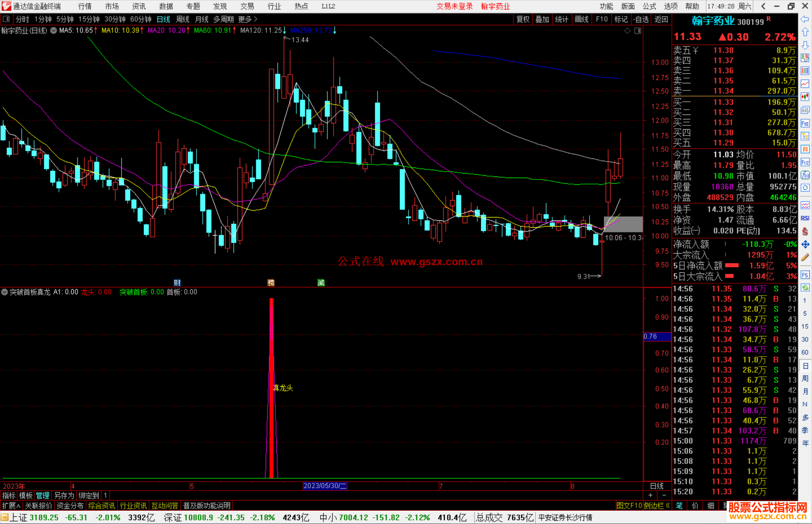Click the 0.76 value marker on indicator axis
This screenshot has height=524, width=812.
[x=657, y=337]
